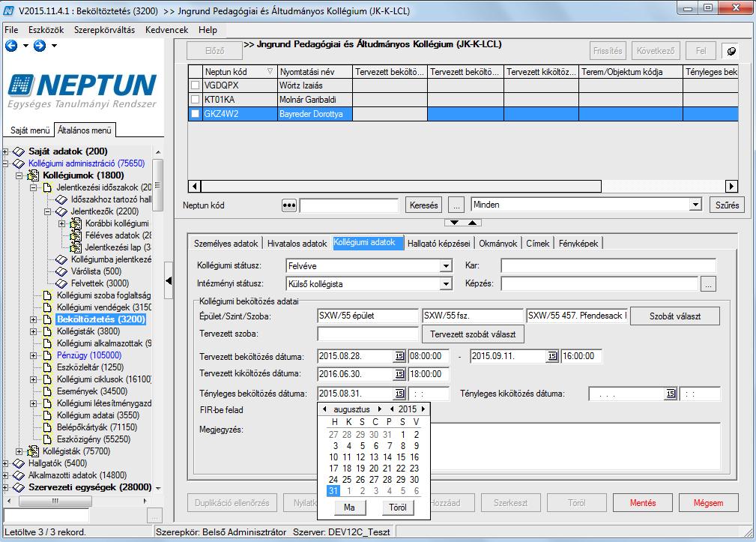Go to next month after augusztus

point(380,409)
